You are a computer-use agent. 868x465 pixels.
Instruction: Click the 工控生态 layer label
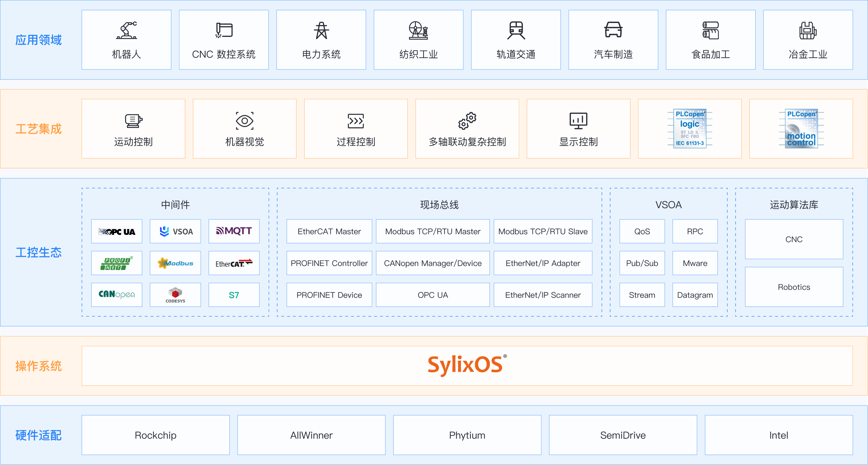tap(38, 252)
